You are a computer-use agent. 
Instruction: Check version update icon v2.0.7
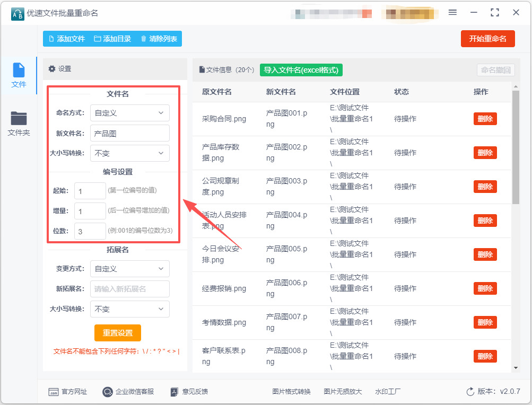[x=470, y=392]
